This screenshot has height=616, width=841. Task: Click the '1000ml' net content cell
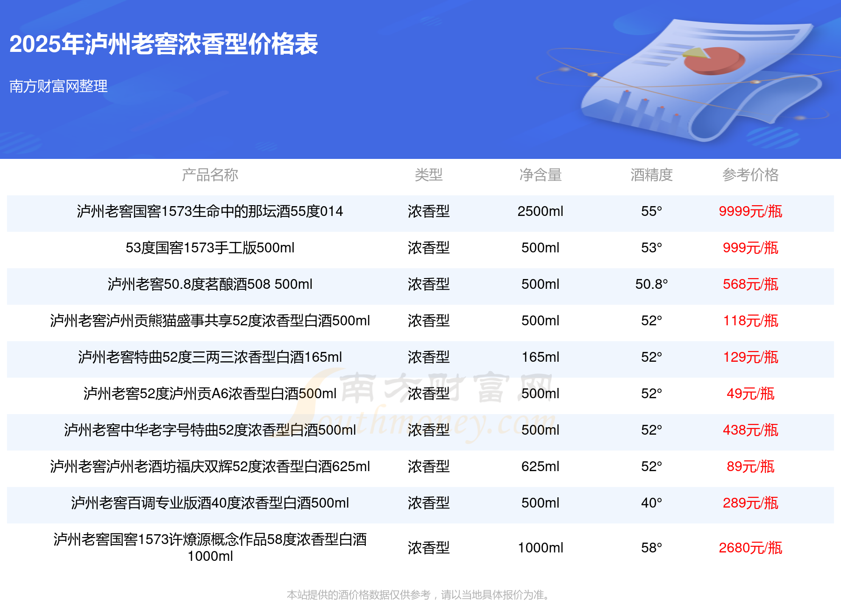coord(541,548)
